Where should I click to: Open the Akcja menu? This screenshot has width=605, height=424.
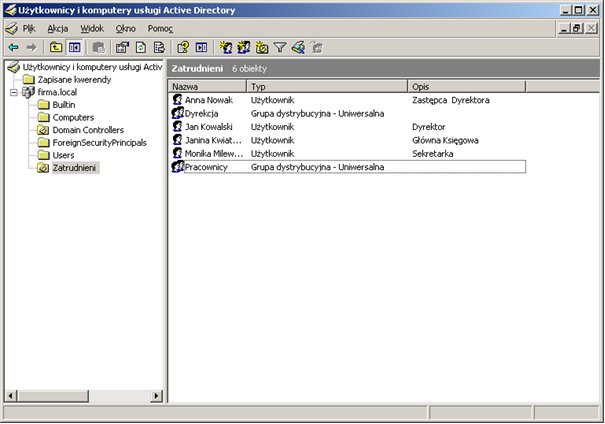[57, 28]
